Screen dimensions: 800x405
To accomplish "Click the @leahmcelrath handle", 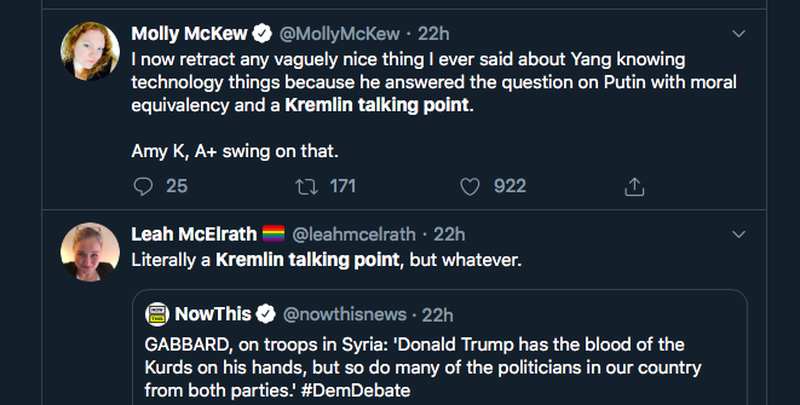I will 353,234.
